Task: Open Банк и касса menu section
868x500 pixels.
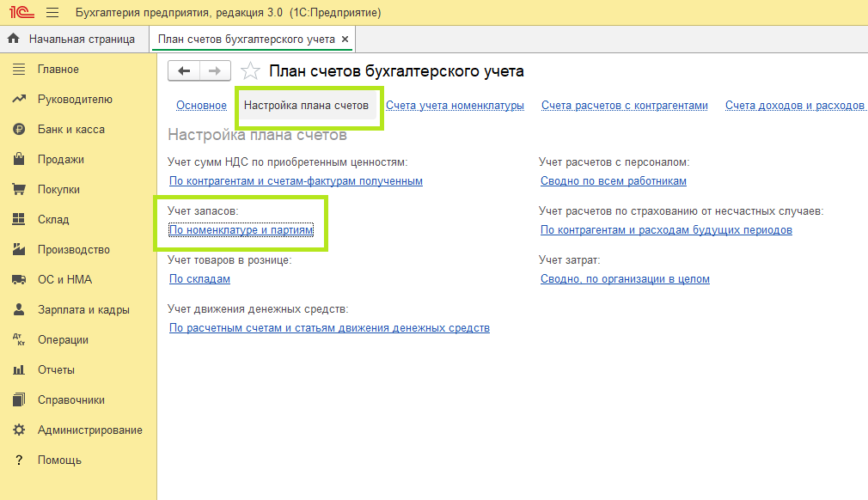Action: (x=70, y=130)
